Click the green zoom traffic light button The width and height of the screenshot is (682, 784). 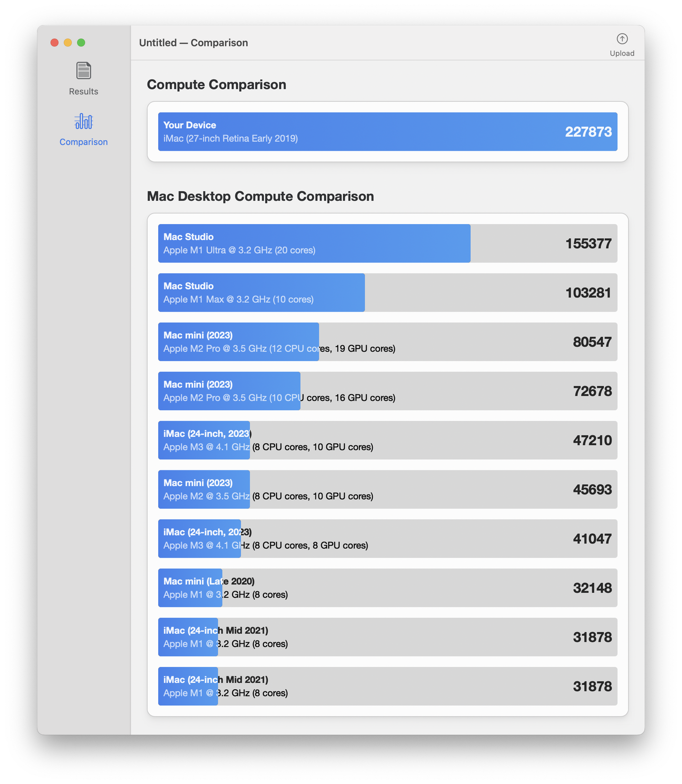(x=81, y=42)
